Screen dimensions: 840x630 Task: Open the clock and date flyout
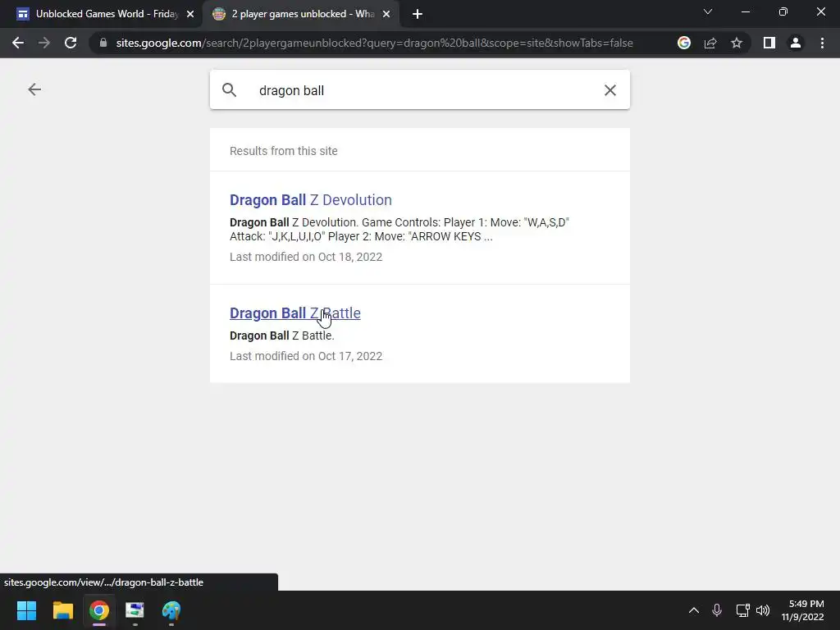click(x=802, y=610)
